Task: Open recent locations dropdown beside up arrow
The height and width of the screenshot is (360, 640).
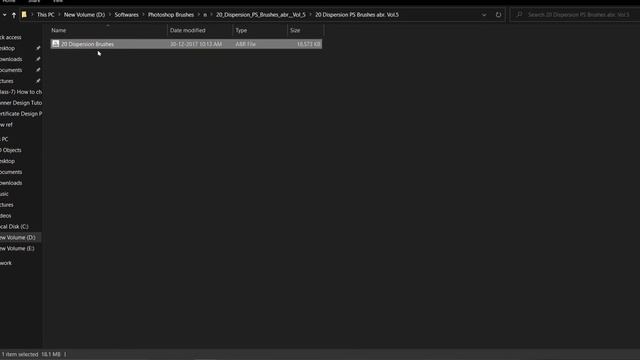Action: tap(4, 15)
